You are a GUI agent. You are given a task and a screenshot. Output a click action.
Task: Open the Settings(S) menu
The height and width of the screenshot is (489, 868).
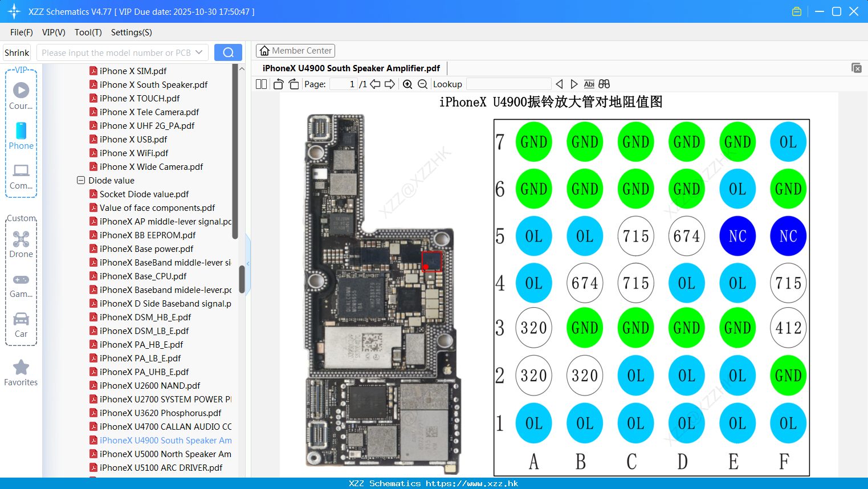coord(132,32)
